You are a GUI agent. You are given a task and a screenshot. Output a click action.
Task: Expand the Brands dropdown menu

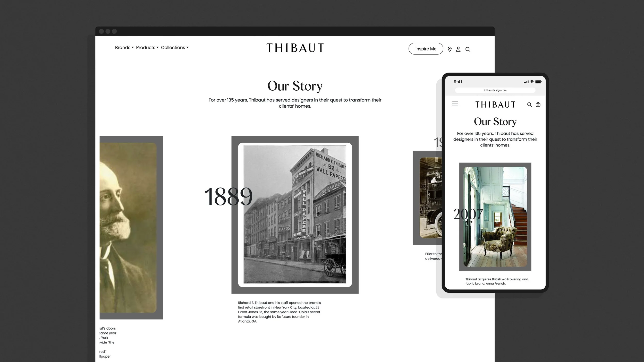pos(124,47)
